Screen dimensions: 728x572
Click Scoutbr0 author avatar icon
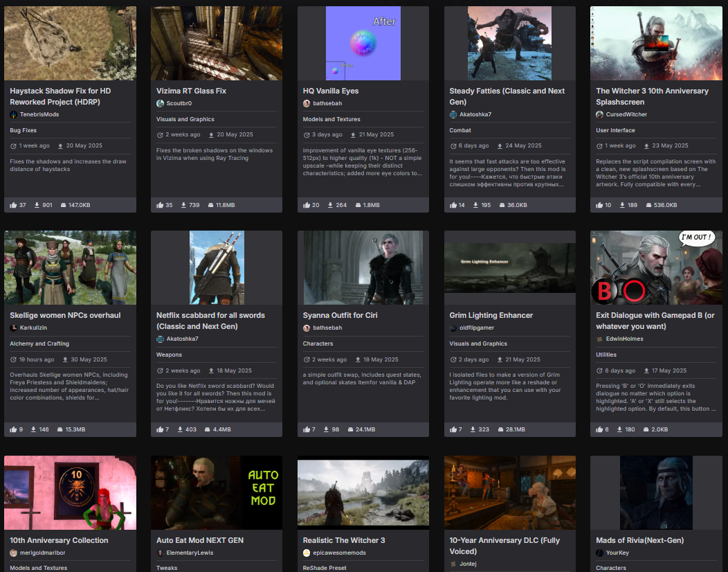coord(160,103)
